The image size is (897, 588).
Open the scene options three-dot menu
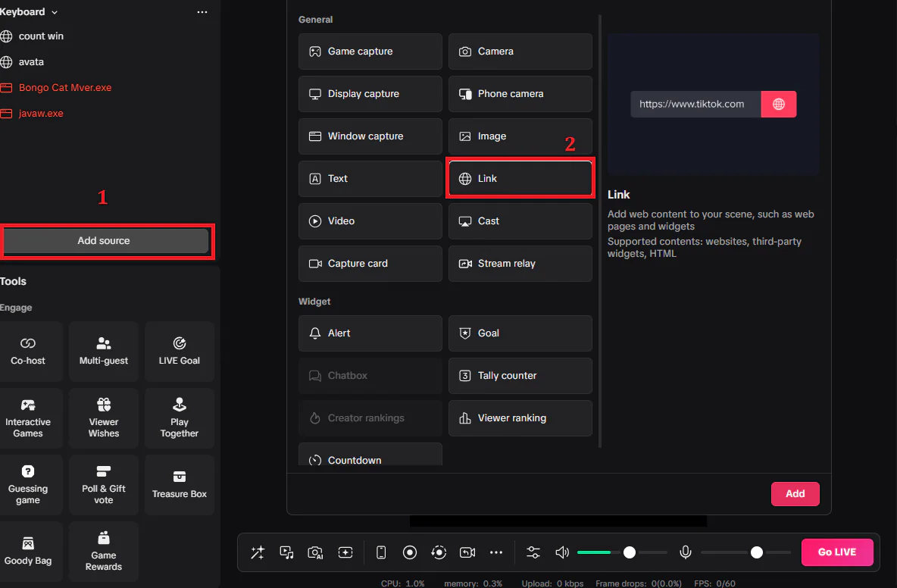click(x=202, y=12)
